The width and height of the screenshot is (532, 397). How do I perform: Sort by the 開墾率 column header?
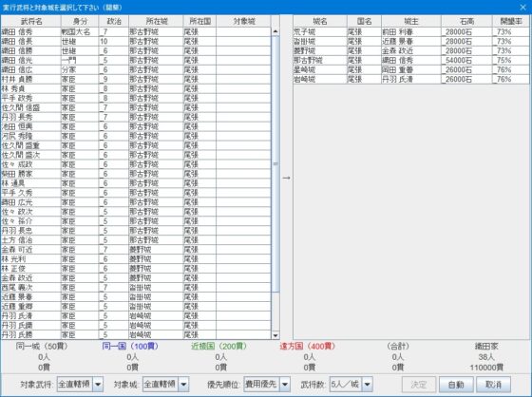(x=511, y=21)
